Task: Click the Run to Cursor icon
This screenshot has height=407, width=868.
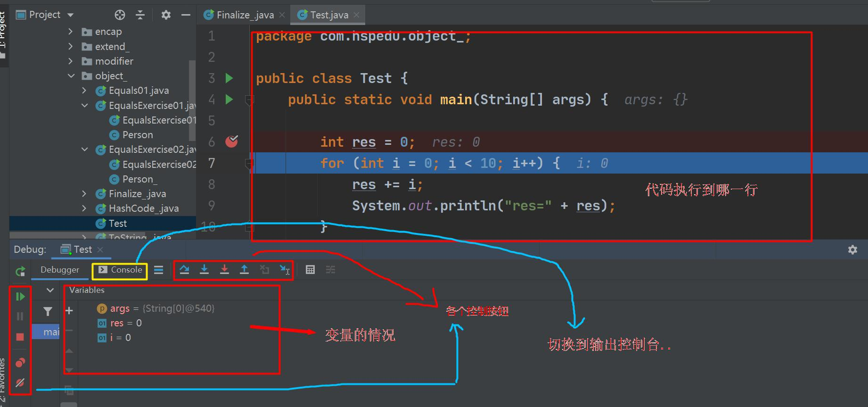Action: click(285, 270)
